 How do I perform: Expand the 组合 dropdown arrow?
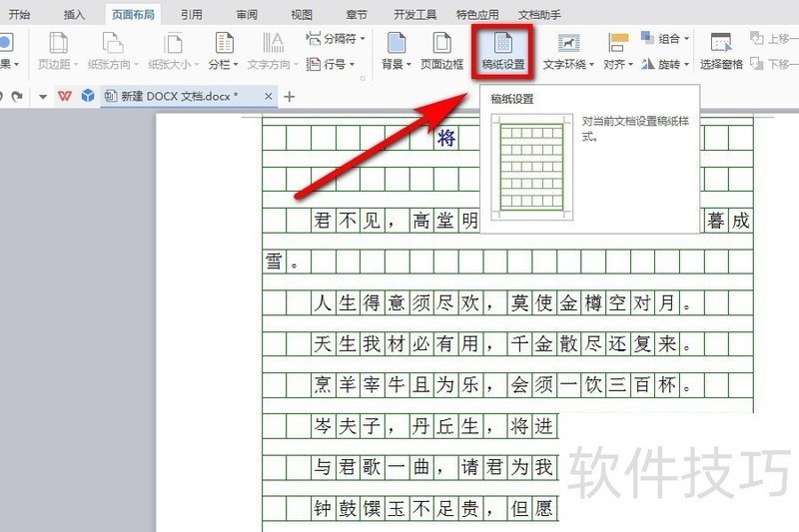686,39
